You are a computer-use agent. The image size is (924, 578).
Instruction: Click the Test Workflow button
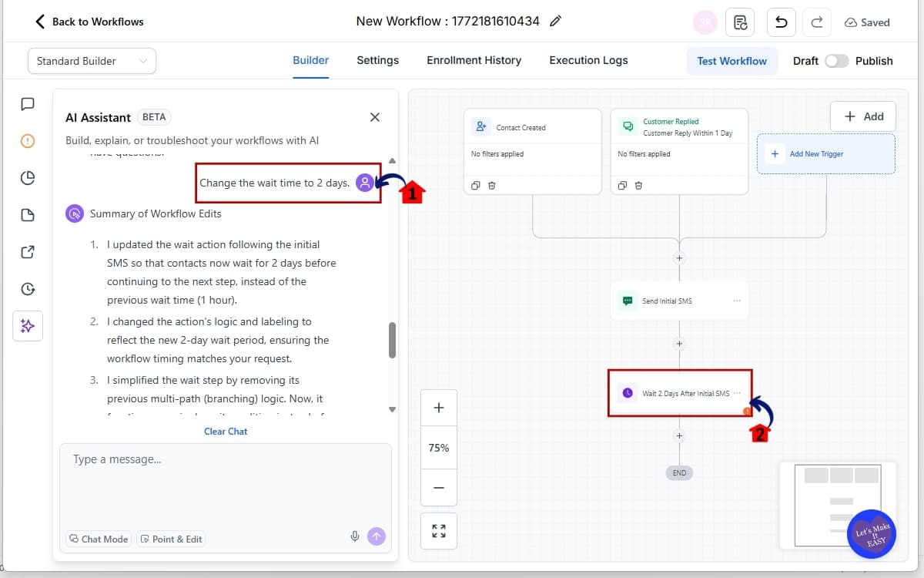pos(731,61)
